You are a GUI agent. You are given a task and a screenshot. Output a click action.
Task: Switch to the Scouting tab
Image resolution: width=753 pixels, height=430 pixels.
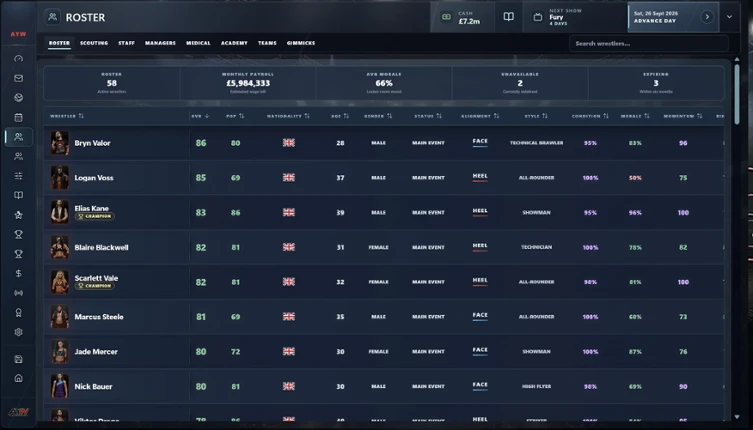94,43
